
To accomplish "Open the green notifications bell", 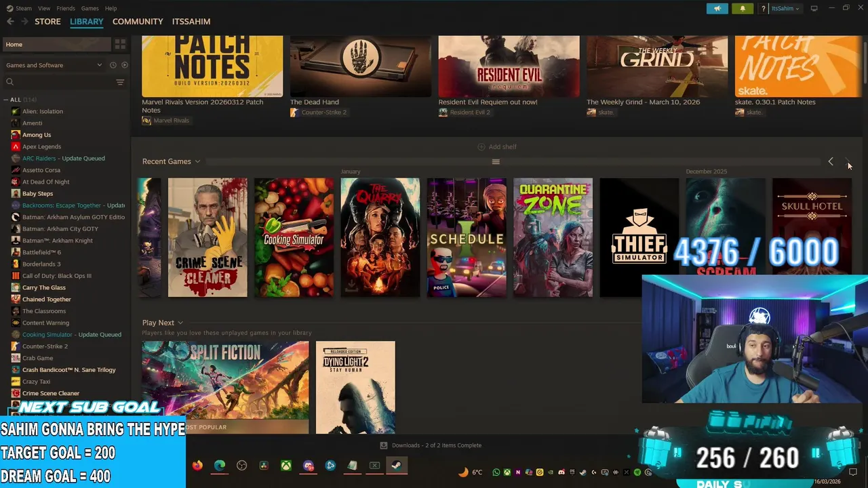I will click(743, 8).
